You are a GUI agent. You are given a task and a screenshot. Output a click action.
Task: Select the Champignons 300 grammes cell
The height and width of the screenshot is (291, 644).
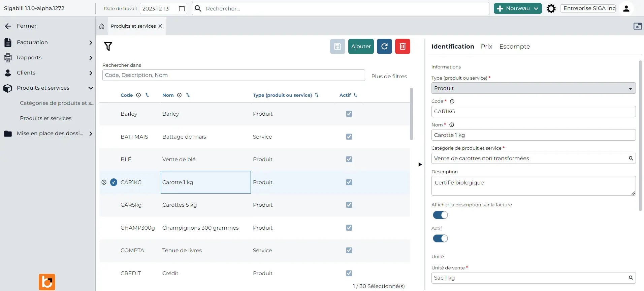(x=206, y=228)
